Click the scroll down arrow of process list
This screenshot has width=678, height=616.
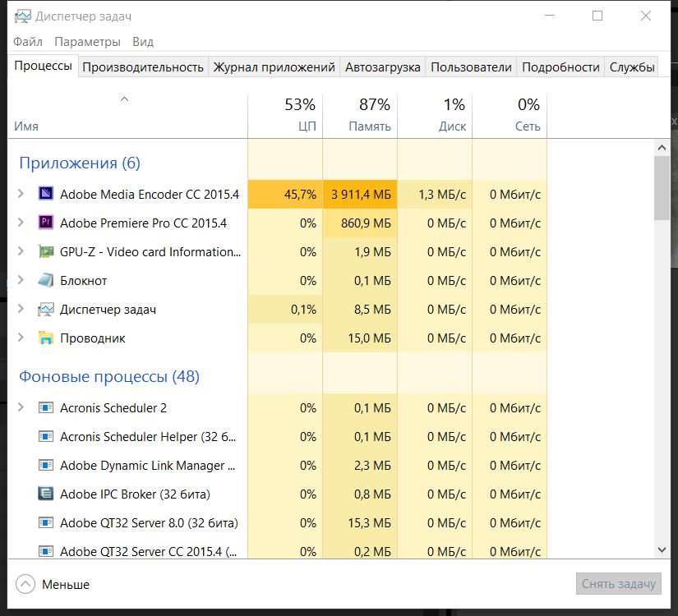(x=662, y=549)
